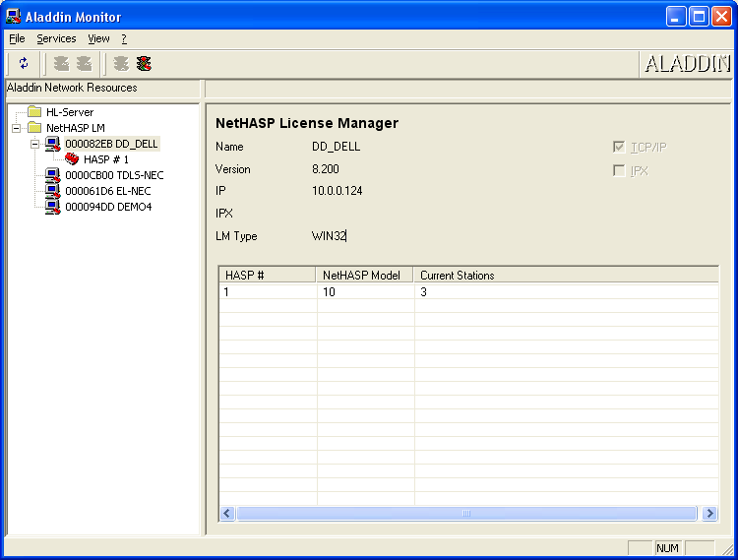Toggle the IPX checkbox

(619, 170)
